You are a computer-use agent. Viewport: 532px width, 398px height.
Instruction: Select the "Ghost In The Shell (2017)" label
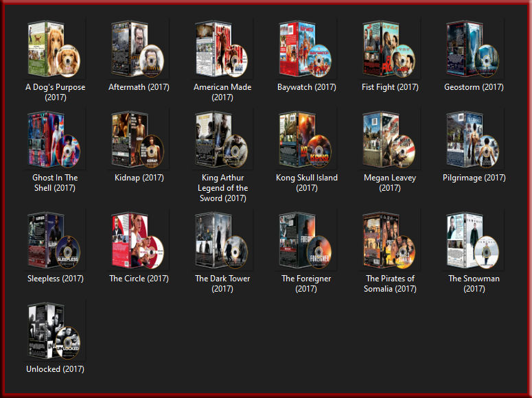point(55,183)
